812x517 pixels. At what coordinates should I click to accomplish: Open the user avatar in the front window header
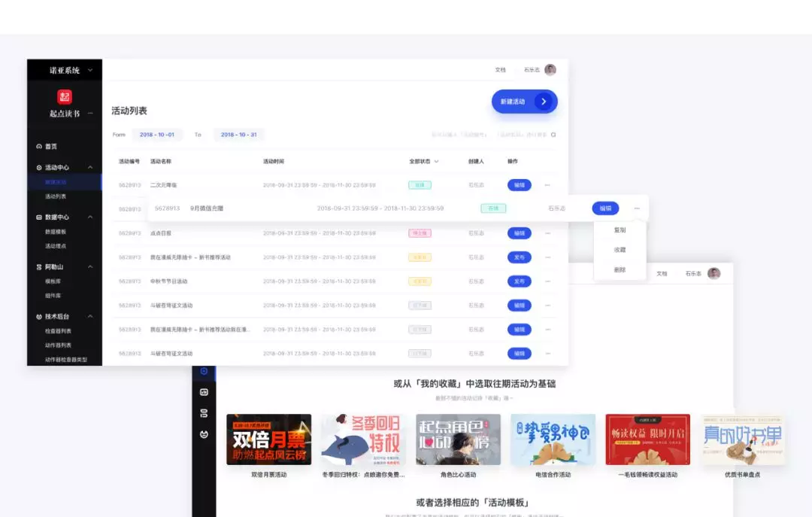coord(550,69)
